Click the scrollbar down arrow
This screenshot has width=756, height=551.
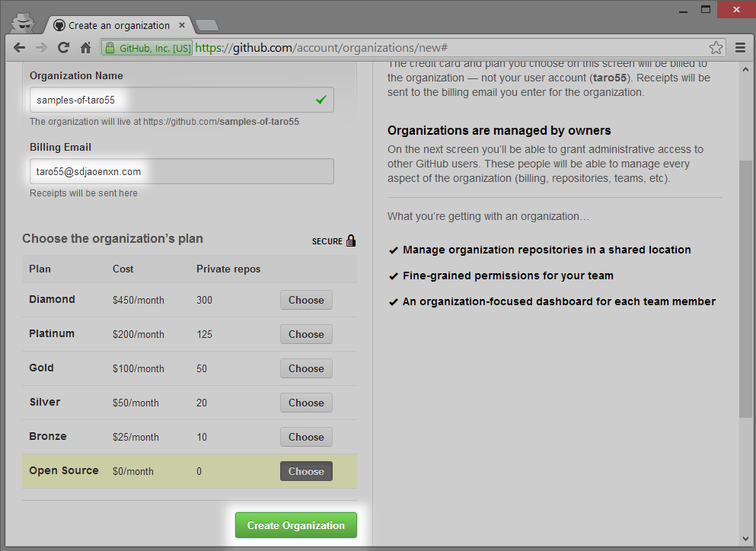[x=745, y=539]
